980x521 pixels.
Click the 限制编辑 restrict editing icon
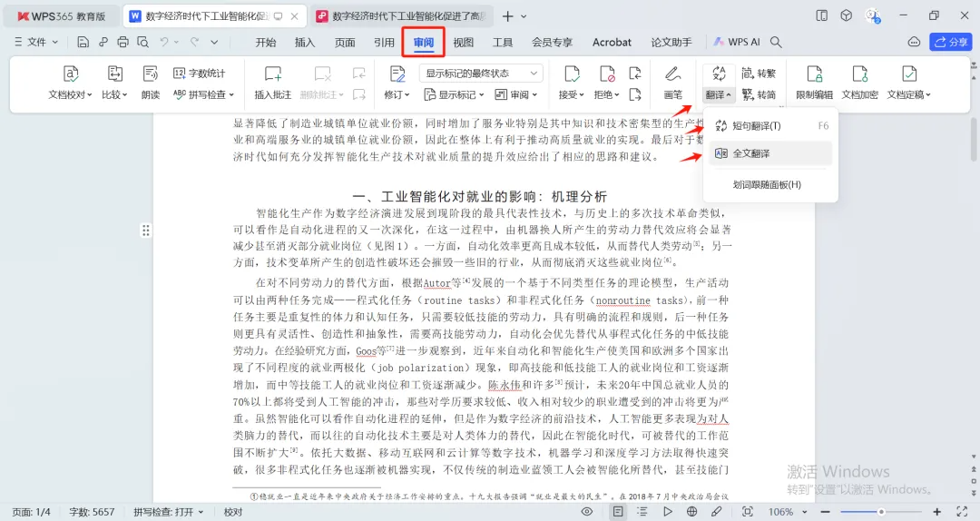pos(814,82)
